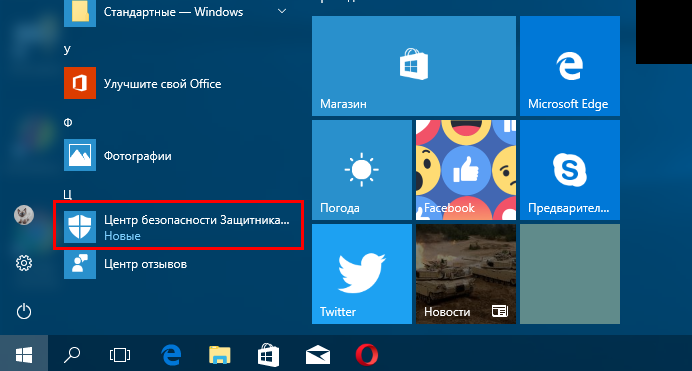Open the Магазин store tile
Viewport: 692px width, 371px height.
[x=414, y=66]
